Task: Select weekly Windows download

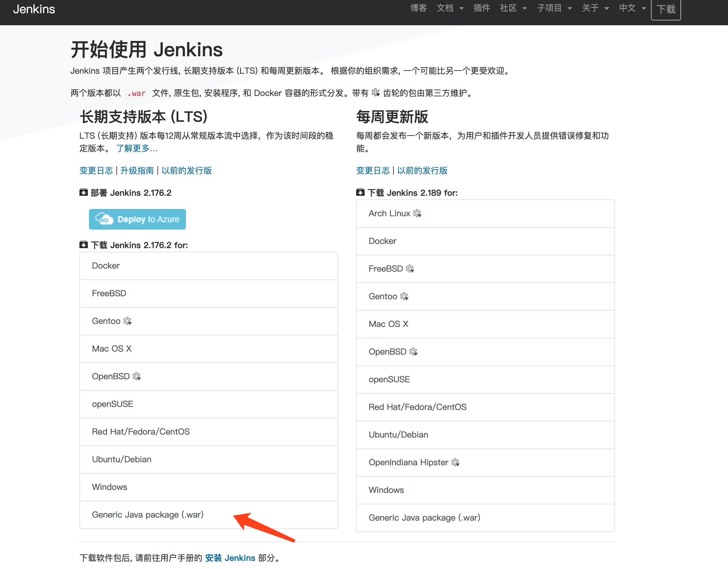Action: [485, 490]
